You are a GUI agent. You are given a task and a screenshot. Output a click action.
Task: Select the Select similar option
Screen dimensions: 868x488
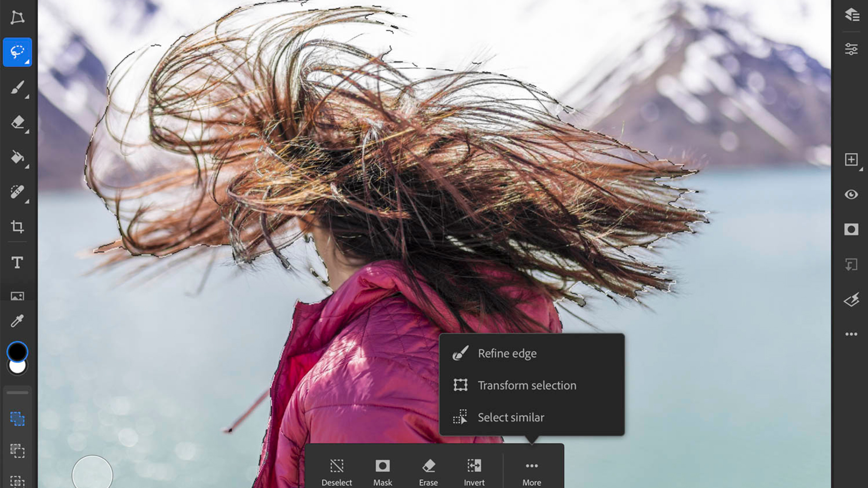point(511,416)
